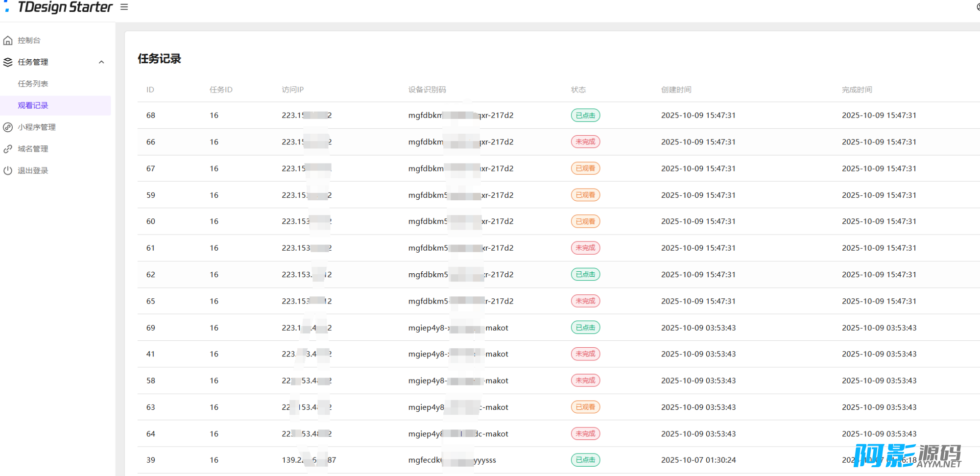Click the home icon beside 控制台

tap(8, 41)
